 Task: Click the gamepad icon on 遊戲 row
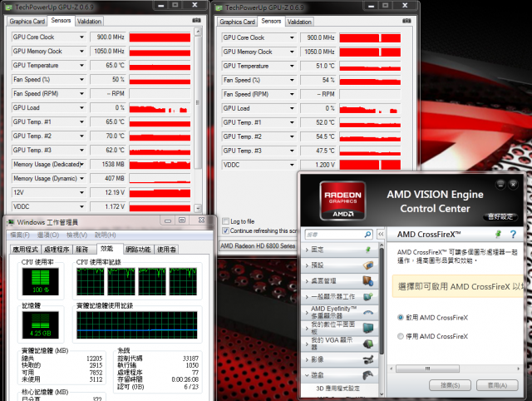point(368,375)
